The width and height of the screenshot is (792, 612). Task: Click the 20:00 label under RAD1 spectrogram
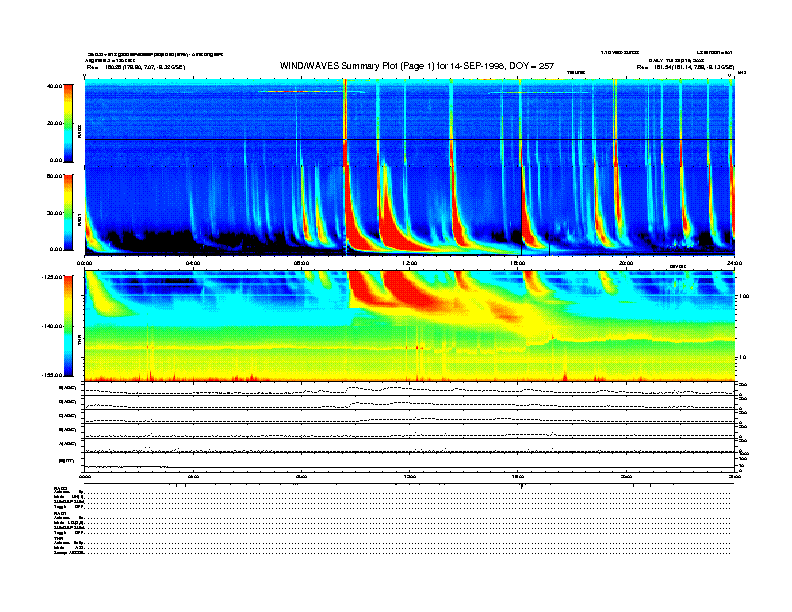pos(626,263)
